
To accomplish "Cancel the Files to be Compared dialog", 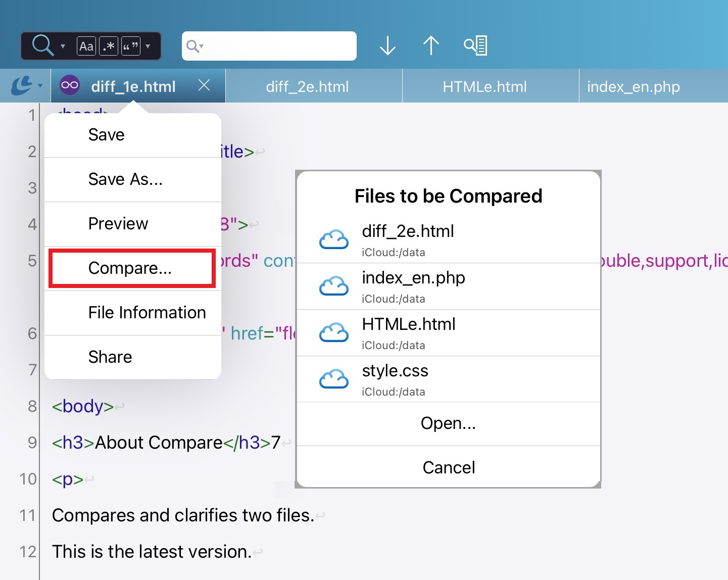I will tap(449, 467).
